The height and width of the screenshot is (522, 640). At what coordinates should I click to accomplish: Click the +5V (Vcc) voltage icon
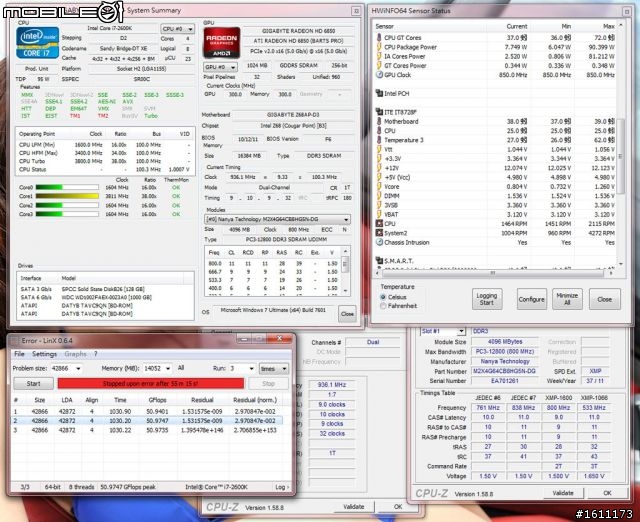coord(379,177)
